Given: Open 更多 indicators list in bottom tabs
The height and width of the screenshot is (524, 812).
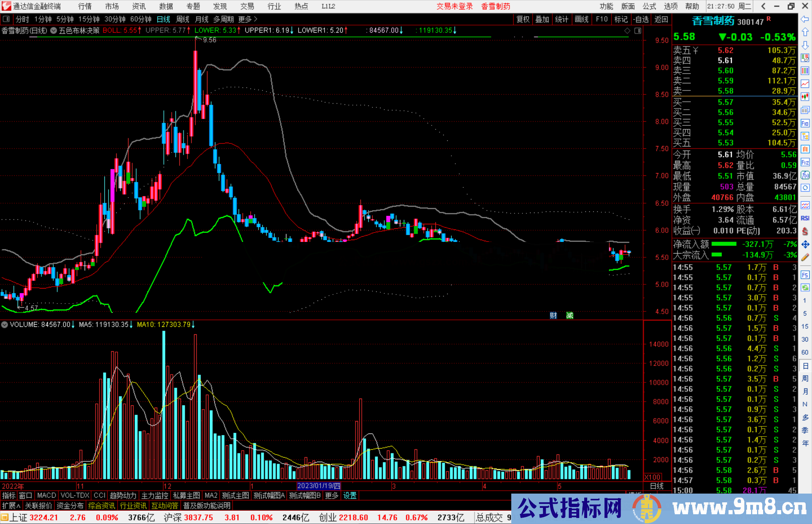Looking at the screenshot, I should point(332,495).
